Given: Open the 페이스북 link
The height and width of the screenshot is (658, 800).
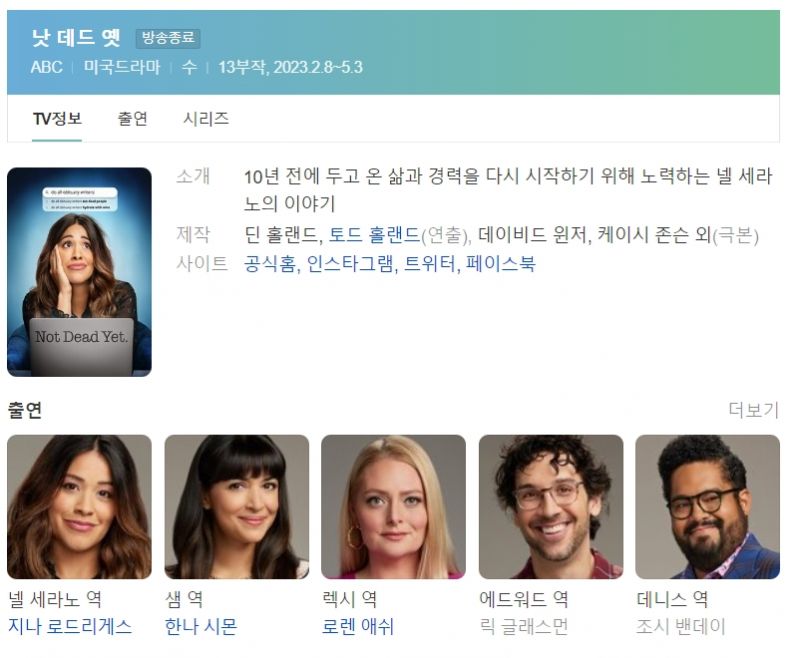Looking at the screenshot, I should [501, 264].
